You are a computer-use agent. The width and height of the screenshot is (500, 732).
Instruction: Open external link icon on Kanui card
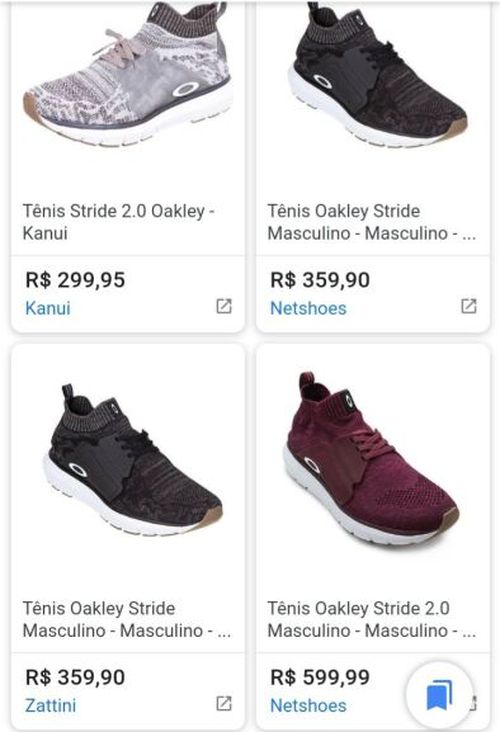(224, 306)
